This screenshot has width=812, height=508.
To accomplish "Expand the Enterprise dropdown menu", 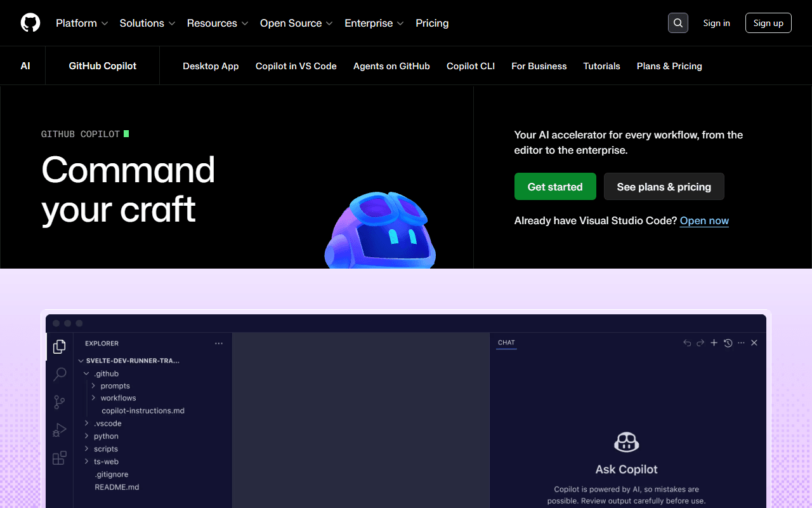I will 374,23.
